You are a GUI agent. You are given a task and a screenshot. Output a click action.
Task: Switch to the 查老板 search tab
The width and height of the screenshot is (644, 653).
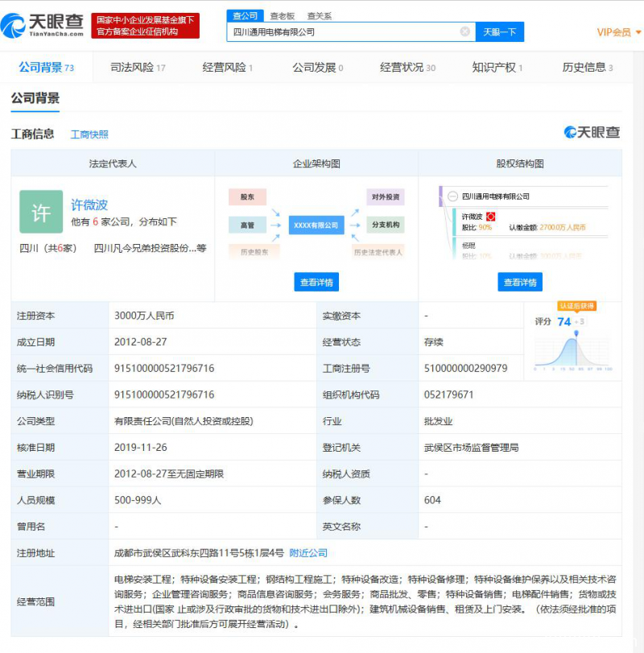(x=283, y=16)
